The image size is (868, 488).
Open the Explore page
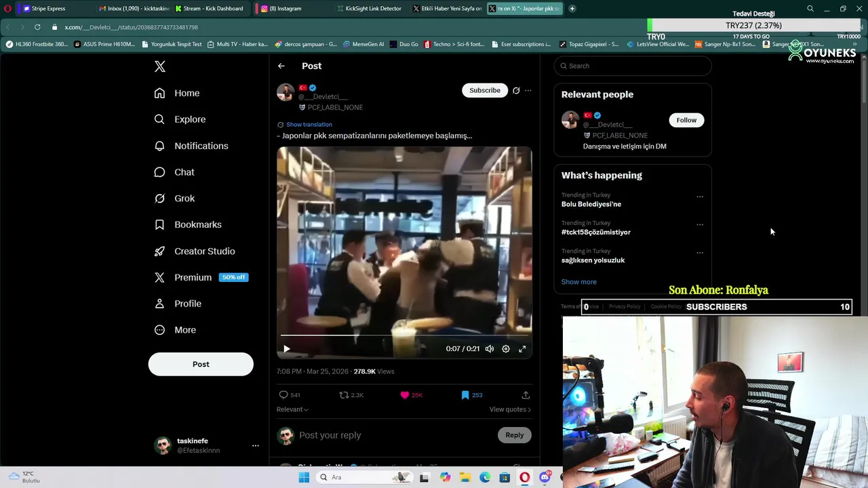coord(180,119)
